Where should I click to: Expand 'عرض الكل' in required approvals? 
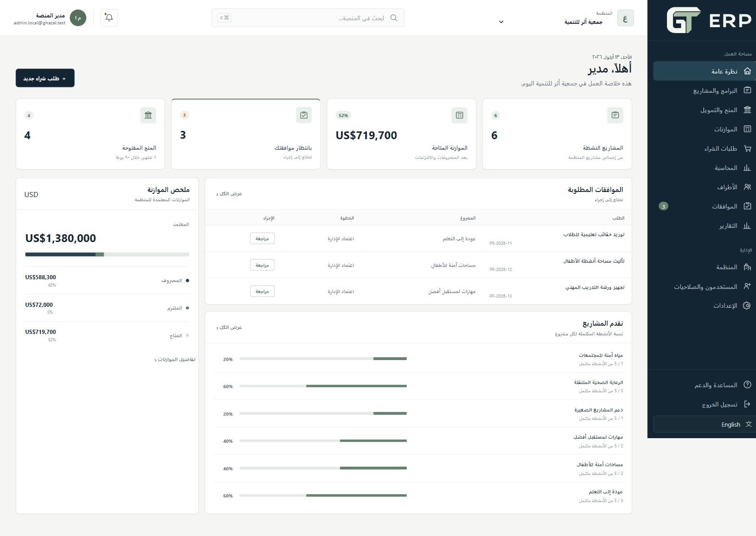click(229, 194)
